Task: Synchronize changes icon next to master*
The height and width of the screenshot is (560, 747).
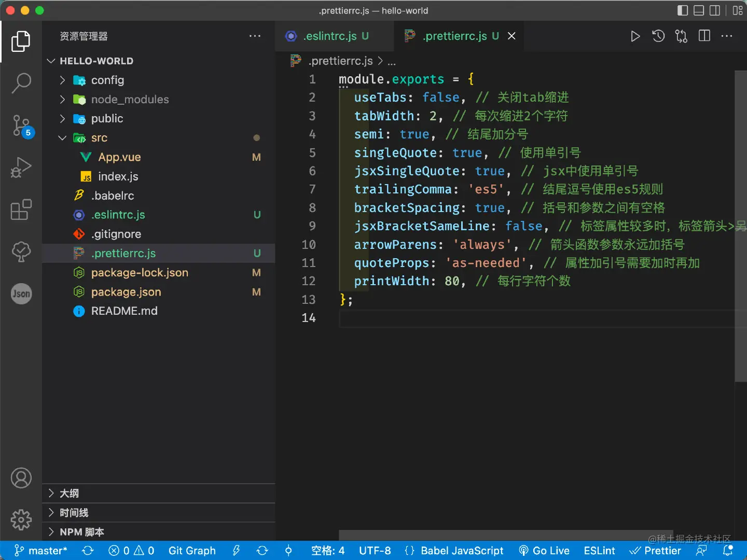Action: pos(88,551)
